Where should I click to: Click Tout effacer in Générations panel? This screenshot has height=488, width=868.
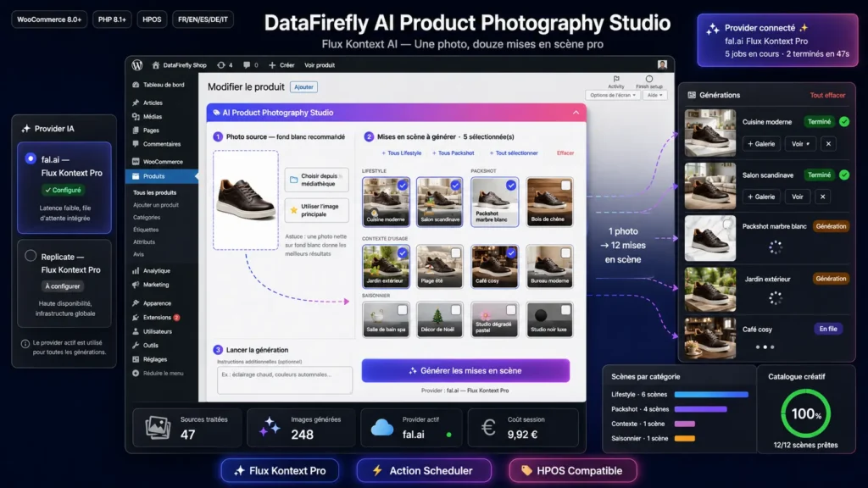pyautogui.click(x=827, y=95)
